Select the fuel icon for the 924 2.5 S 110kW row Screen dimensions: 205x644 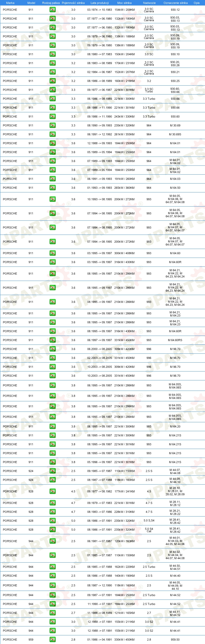tap(52, 471)
